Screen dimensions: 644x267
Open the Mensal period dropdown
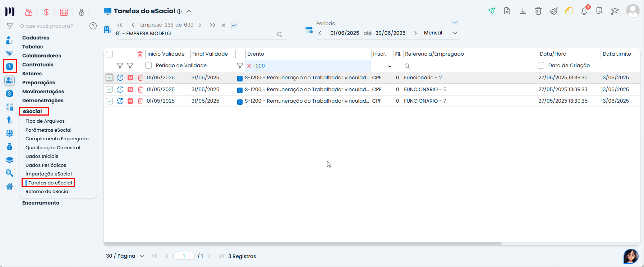(455, 33)
